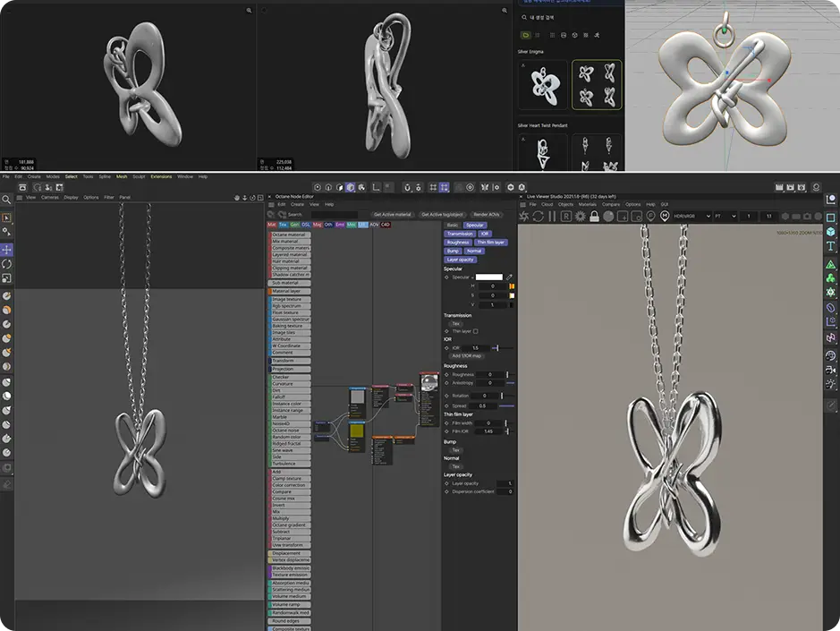Open the Extensions menu
The image size is (840, 631).
tap(161, 176)
